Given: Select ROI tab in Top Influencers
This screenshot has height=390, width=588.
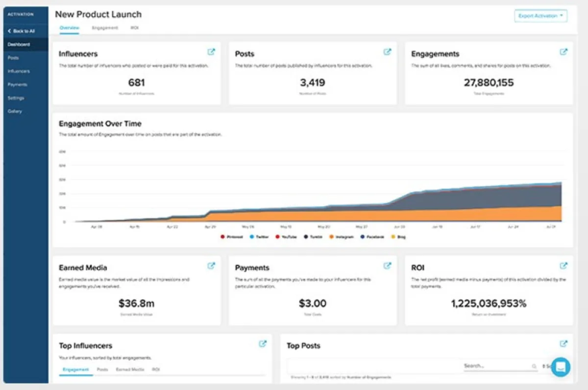Looking at the screenshot, I should pos(156,369).
